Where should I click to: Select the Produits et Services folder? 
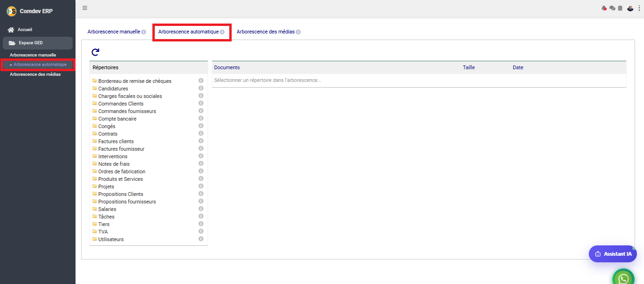[x=120, y=179]
